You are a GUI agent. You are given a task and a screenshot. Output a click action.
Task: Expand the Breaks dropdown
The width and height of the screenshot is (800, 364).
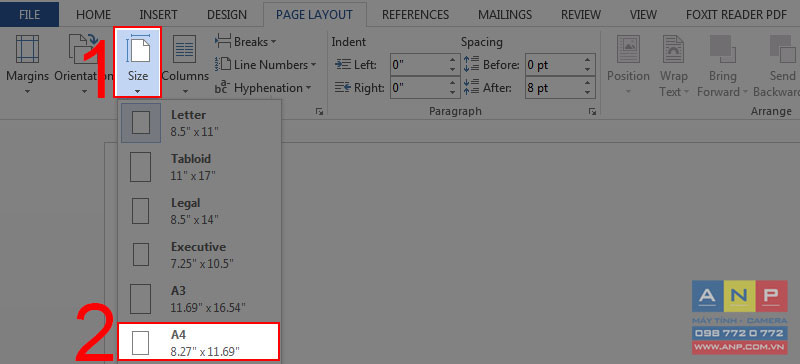pyautogui.click(x=246, y=41)
